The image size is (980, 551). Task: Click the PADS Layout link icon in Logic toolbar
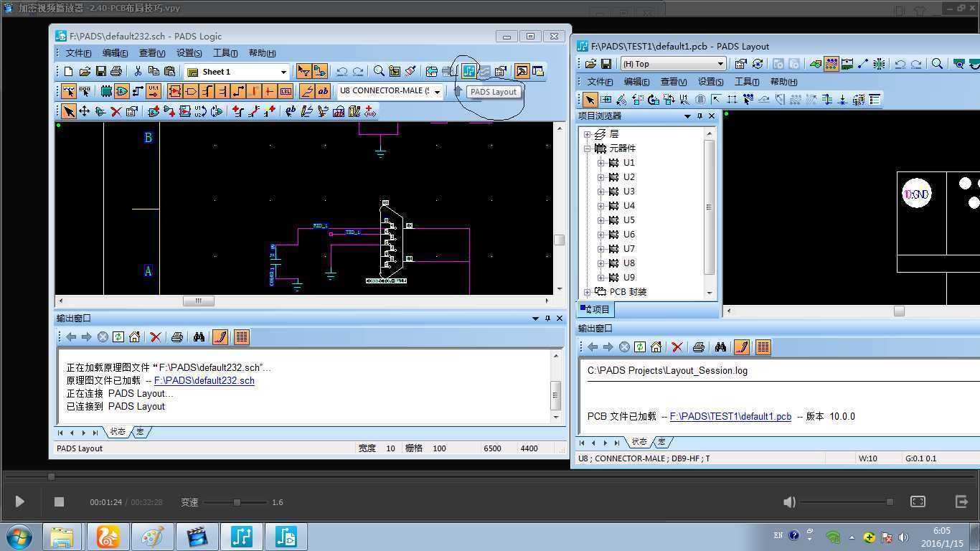(x=468, y=71)
